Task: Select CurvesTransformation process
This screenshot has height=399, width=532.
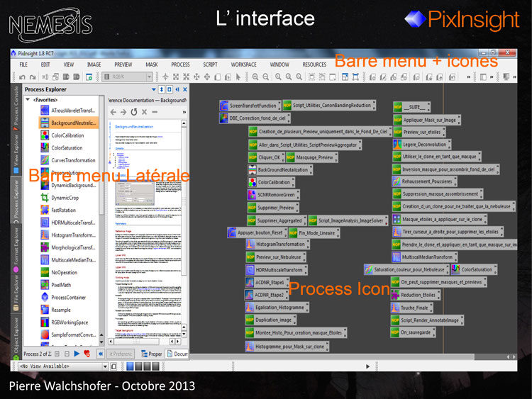Action: pyautogui.click(x=68, y=160)
